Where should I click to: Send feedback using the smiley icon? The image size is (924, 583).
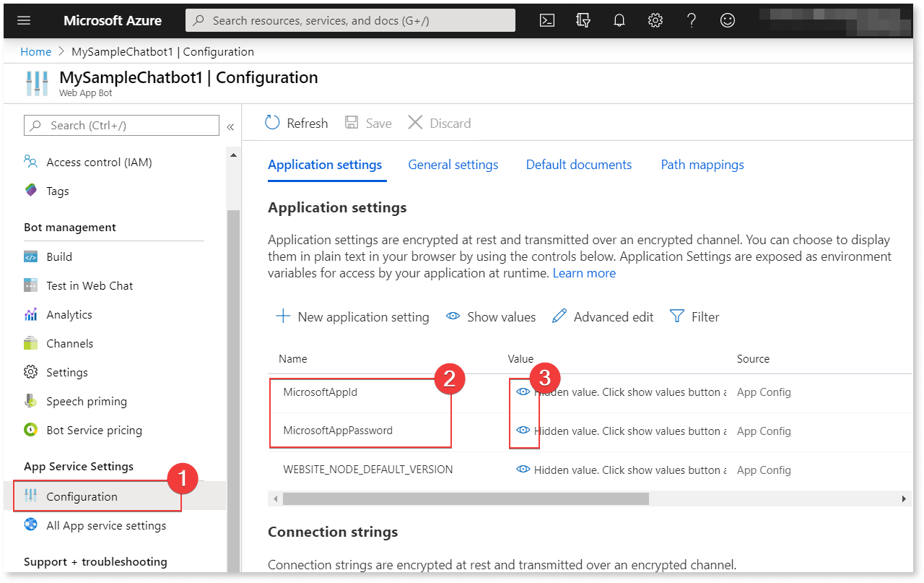click(x=727, y=20)
